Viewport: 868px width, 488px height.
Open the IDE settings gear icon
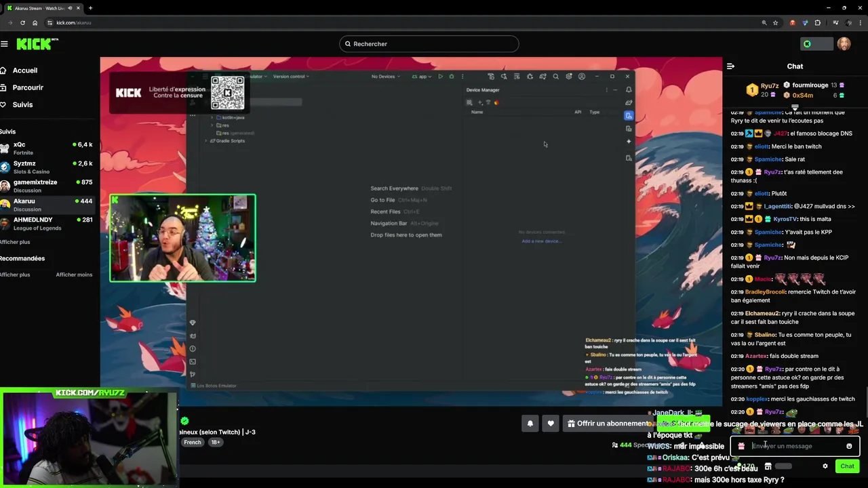[x=568, y=77]
